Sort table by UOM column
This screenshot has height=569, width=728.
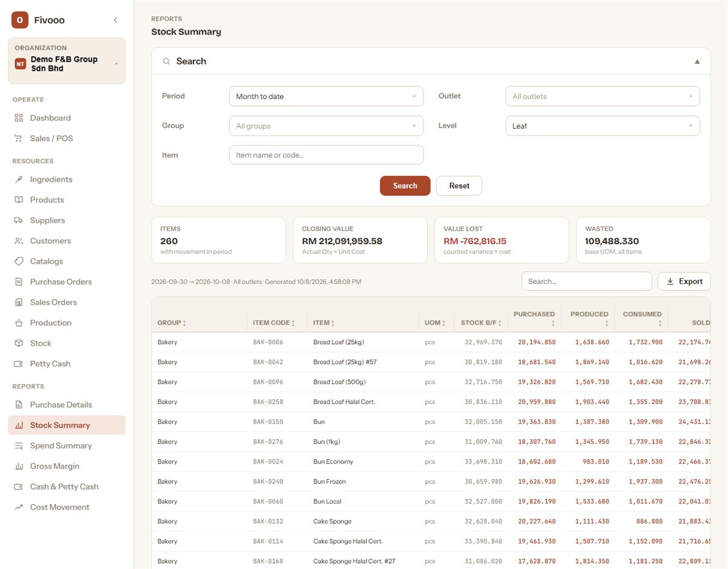click(436, 323)
